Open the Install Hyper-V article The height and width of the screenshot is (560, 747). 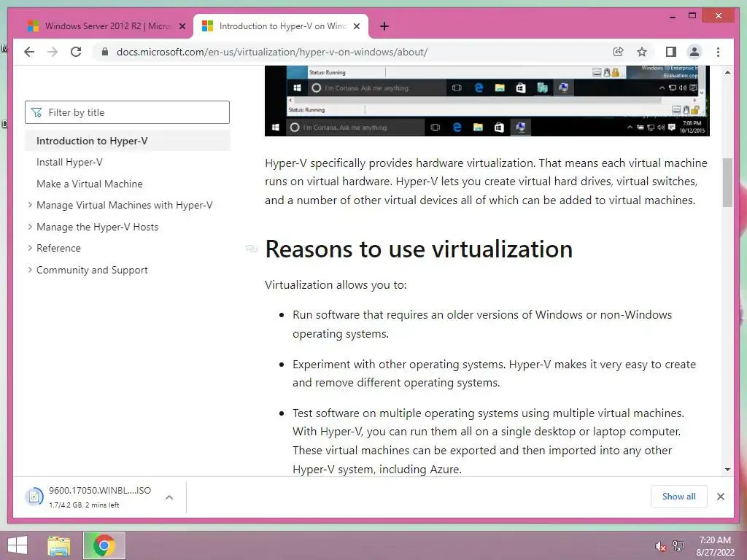[x=69, y=163]
